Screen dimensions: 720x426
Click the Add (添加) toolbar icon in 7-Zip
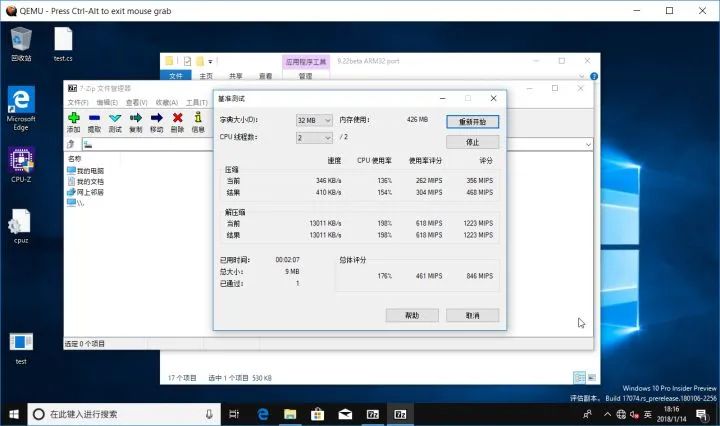[73, 123]
